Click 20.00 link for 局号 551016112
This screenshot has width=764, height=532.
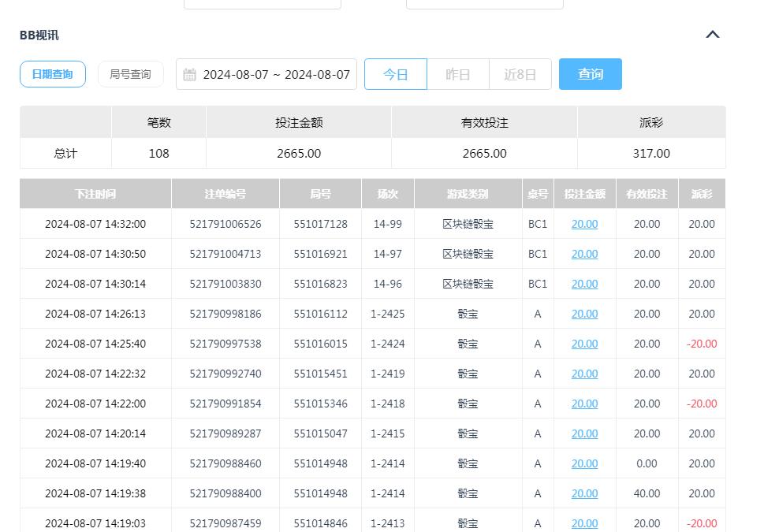583,314
